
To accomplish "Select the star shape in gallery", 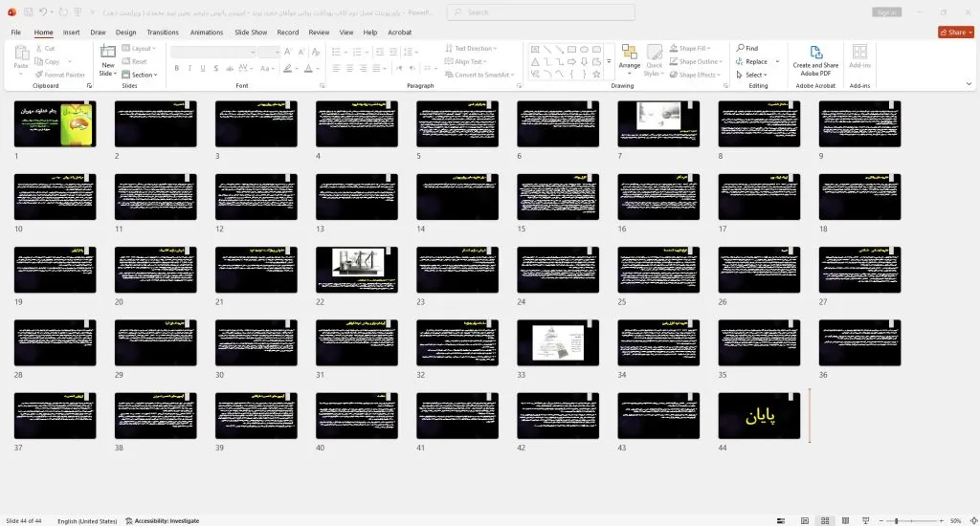I will 596,74.
